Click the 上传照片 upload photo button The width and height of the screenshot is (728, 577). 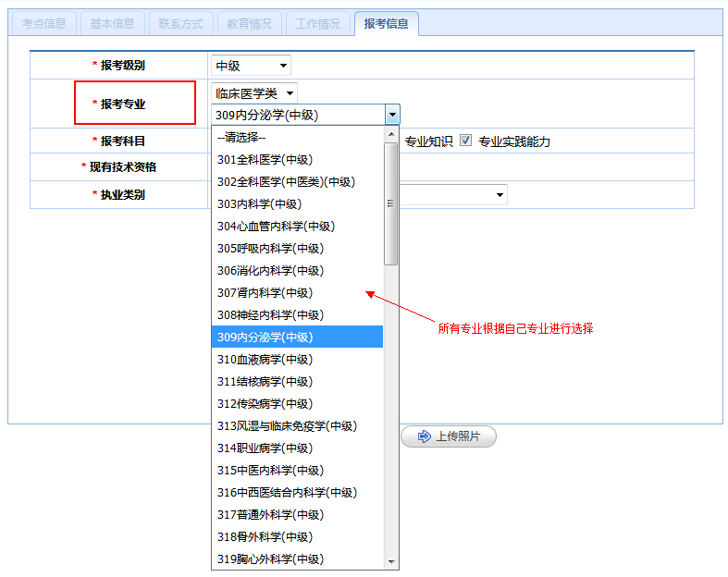(x=449, y=436)
